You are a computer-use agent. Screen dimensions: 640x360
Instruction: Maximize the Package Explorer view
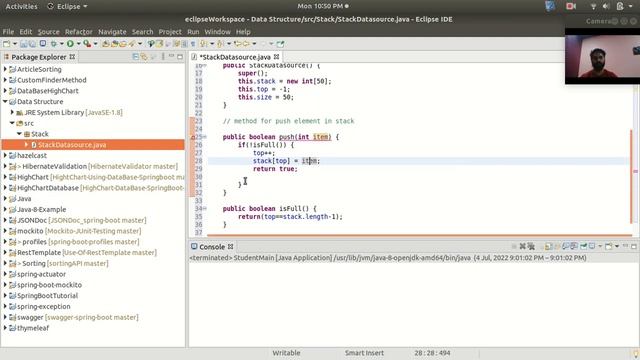180,57
